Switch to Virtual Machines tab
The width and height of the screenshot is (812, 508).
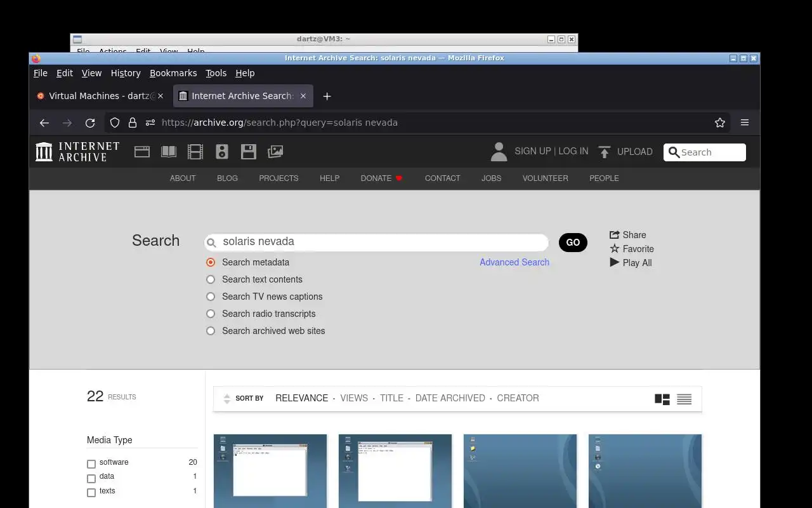100,96
